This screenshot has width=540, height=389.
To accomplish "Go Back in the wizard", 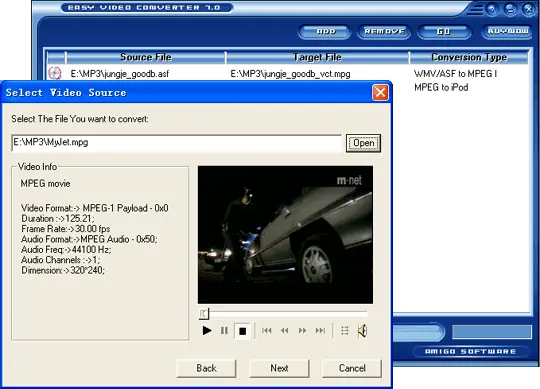I will 206,368.
